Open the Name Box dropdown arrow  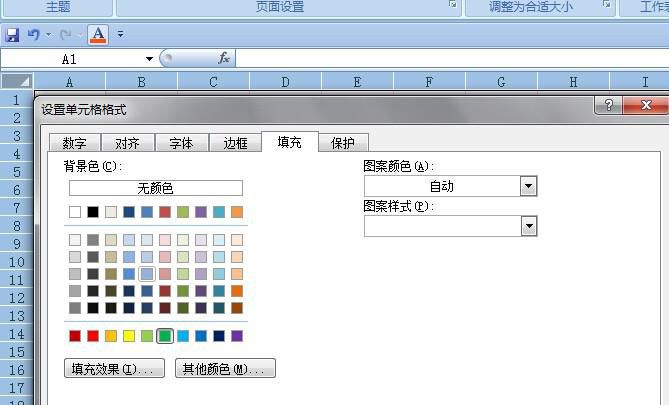pos(149,59)
